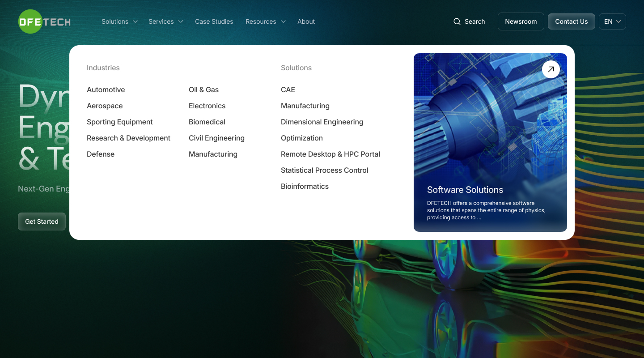Open the Oil & Gas link
Image resolution: width=644 pixels, height=358 pixels.
pos(204,89)
